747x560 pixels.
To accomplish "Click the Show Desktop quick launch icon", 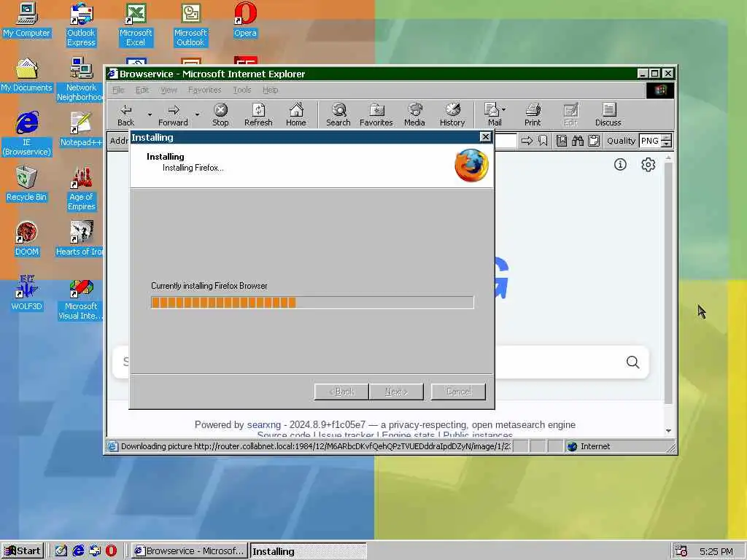I will coord(61,551).
